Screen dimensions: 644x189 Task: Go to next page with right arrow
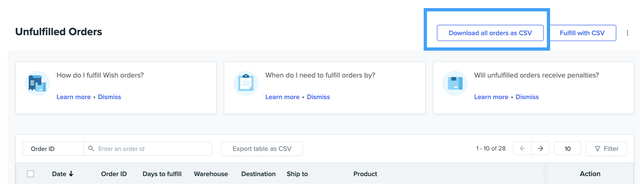pyautogui.click(x=540, y=148)
